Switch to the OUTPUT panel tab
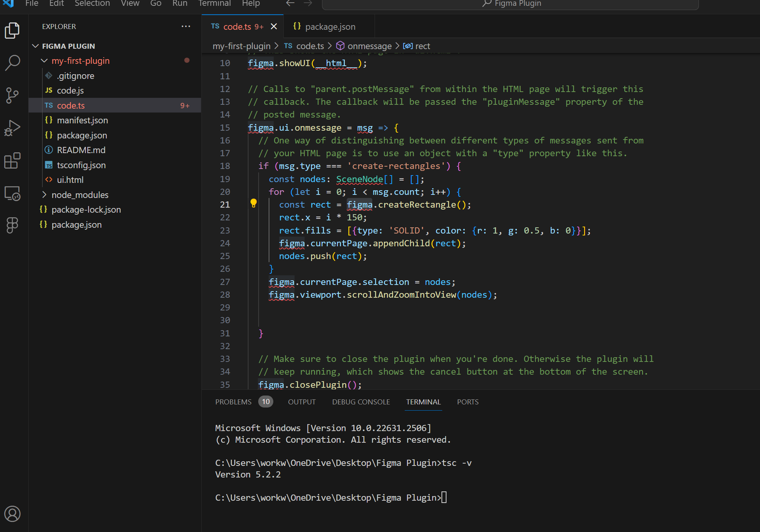The height and width of the screenshot is (532, 760). click(x=302, y=402)
